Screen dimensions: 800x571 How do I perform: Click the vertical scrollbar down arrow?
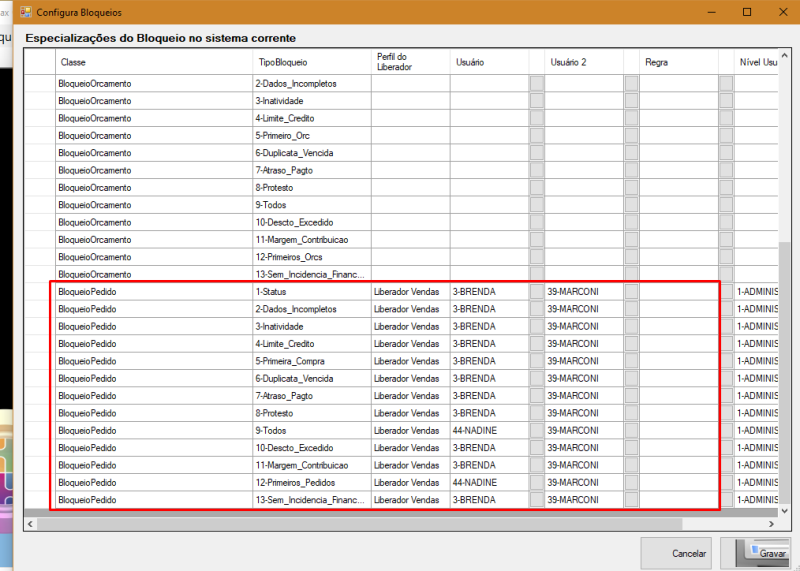pos(784,511)
